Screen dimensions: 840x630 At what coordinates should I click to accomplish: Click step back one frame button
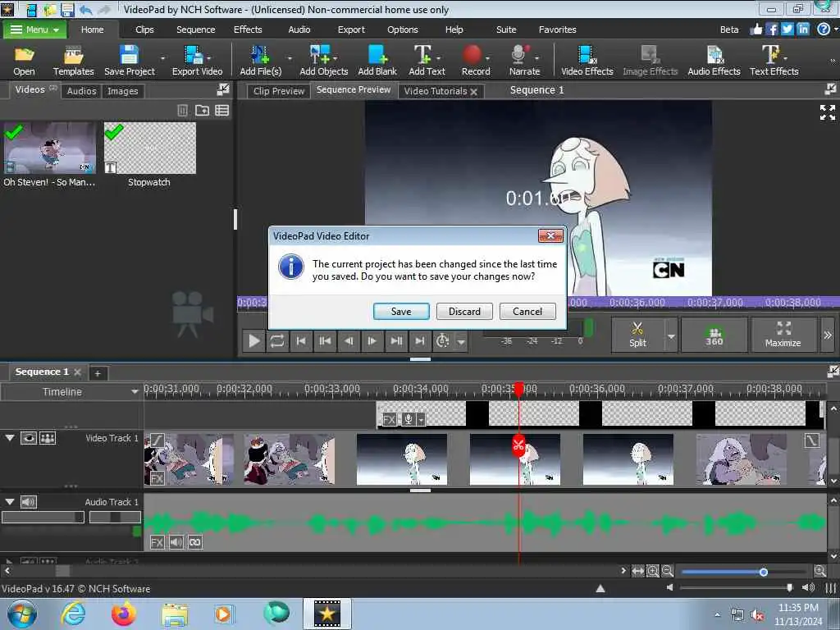pos(349,340)
